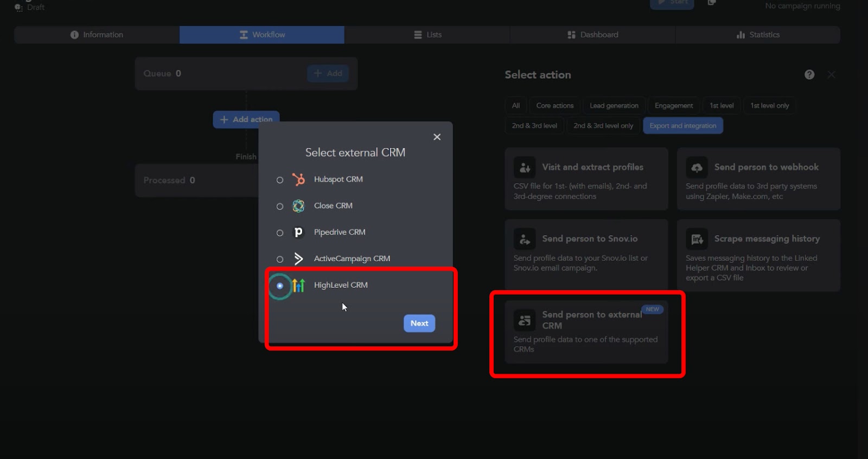Choose Visit and extract profiles action
Viewport: 868px width, 459px height.
pos(586,179)
